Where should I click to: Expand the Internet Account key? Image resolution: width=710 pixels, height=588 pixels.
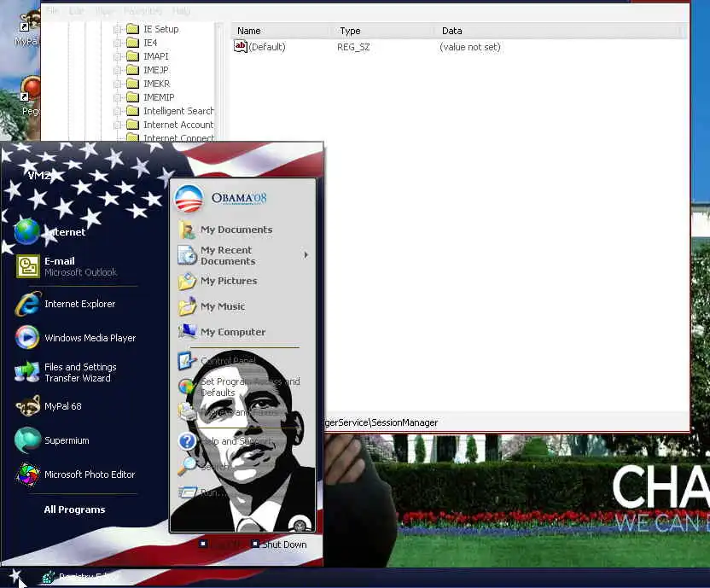tap(117, 124)
